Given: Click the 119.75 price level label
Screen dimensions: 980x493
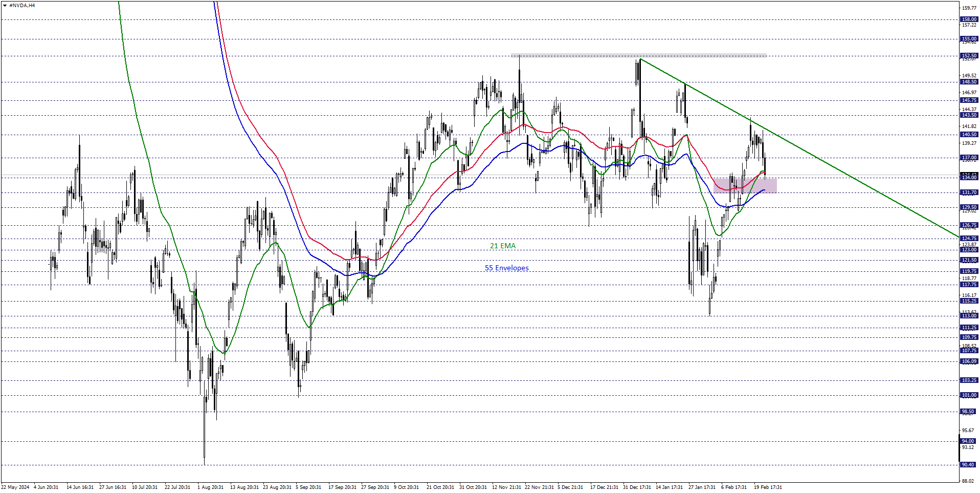Looking at the screenshot, I should (969, 271).
